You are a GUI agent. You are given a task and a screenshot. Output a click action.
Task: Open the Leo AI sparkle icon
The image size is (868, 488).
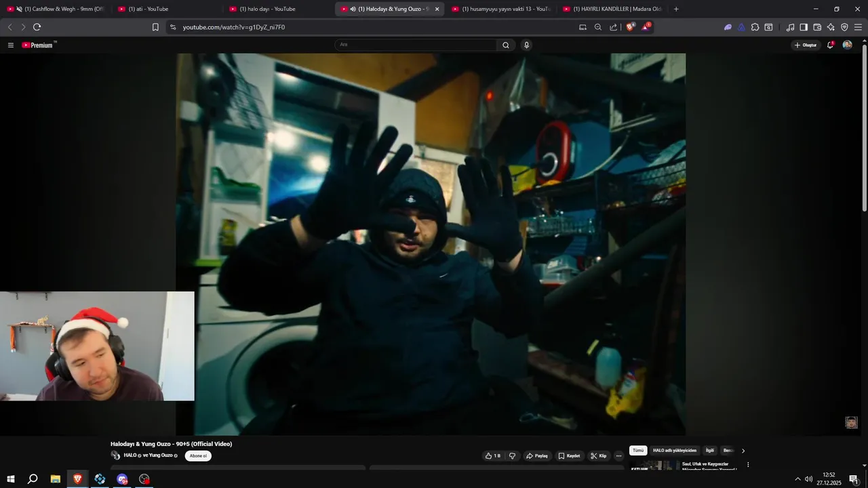[831, 27]
